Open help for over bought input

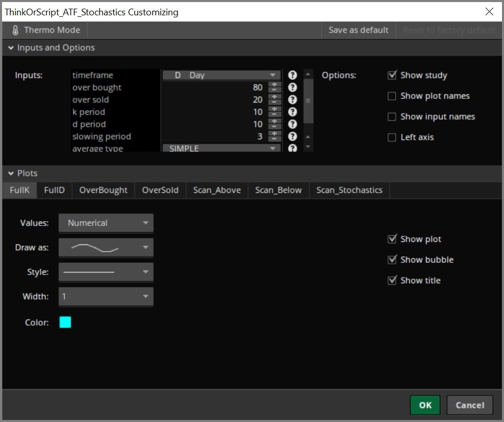tap(292, 87)
